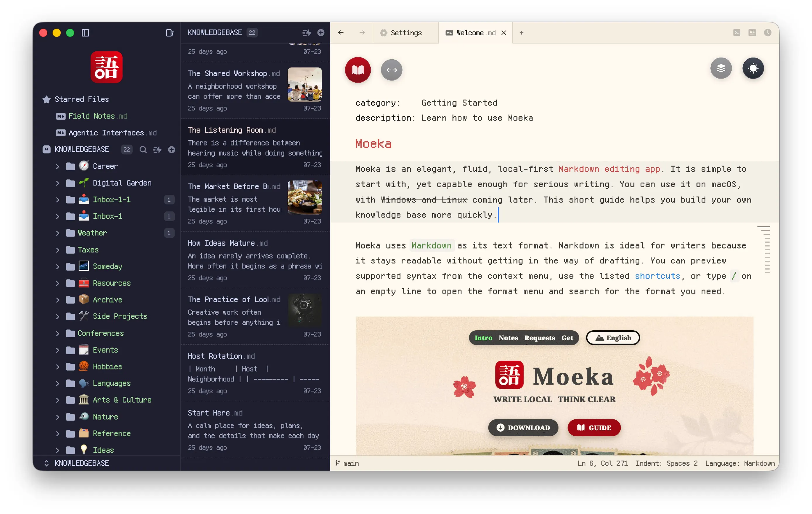Open The Listening Room.md note

[255, 147]
